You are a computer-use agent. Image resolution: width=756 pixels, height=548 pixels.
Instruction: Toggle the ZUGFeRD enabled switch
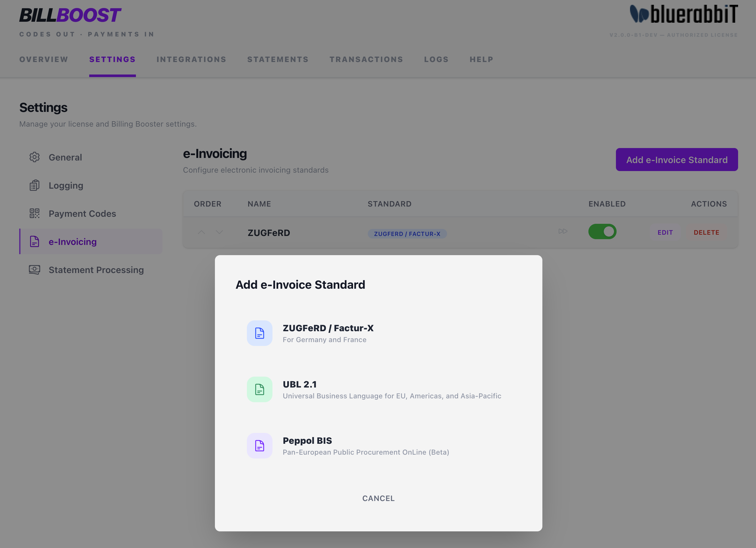click(602, 231)
